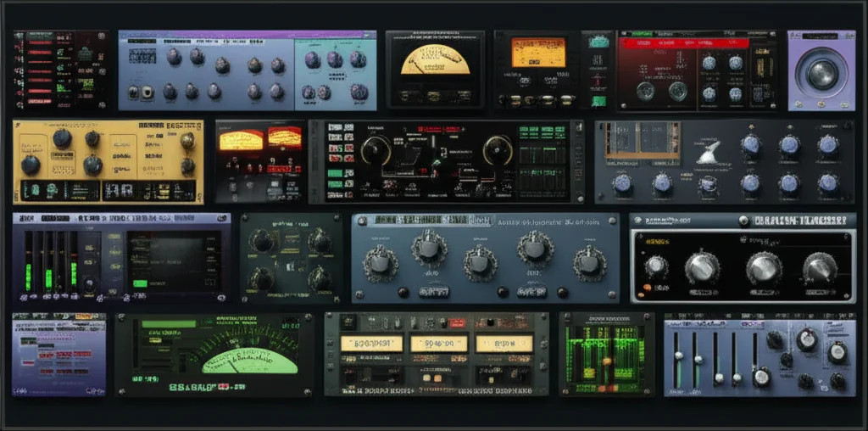Select the right orange VU meter in dual-meter panel
This screenshot has height=431, width=868.
tap(285, 137)
